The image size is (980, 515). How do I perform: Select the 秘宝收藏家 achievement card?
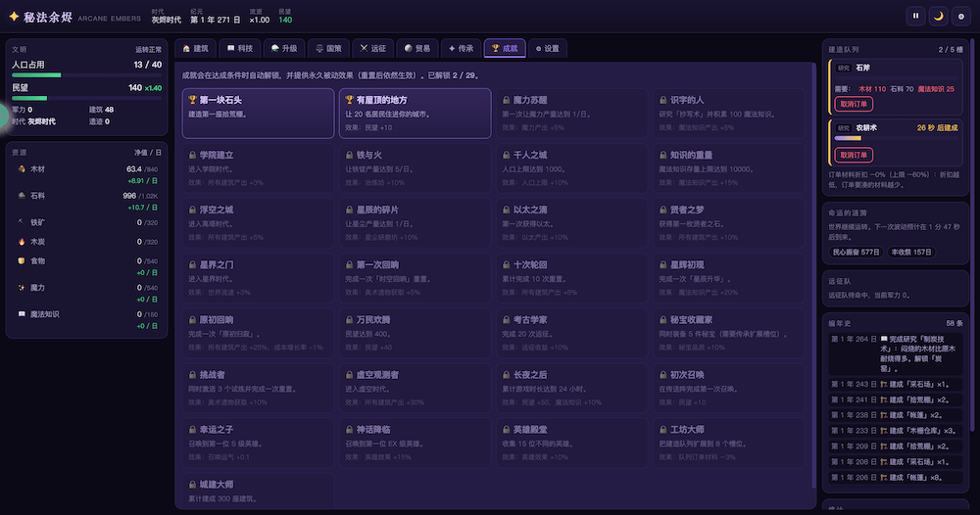[x=729, y=333]
